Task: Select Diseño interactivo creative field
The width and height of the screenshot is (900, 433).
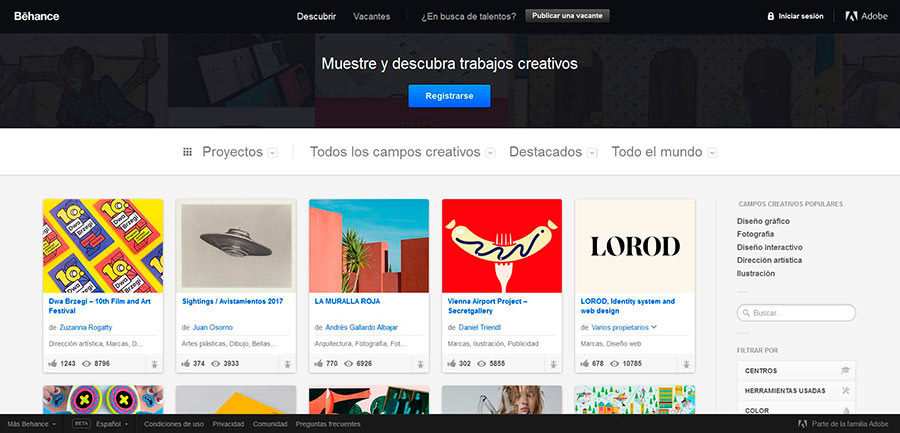Action: coord(770,248)
